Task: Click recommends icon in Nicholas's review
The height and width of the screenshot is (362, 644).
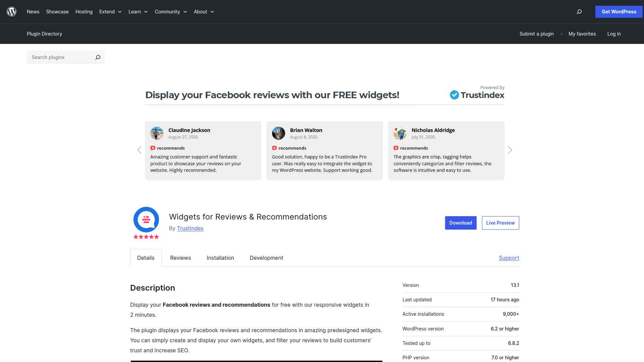Action: click(396, 148)
